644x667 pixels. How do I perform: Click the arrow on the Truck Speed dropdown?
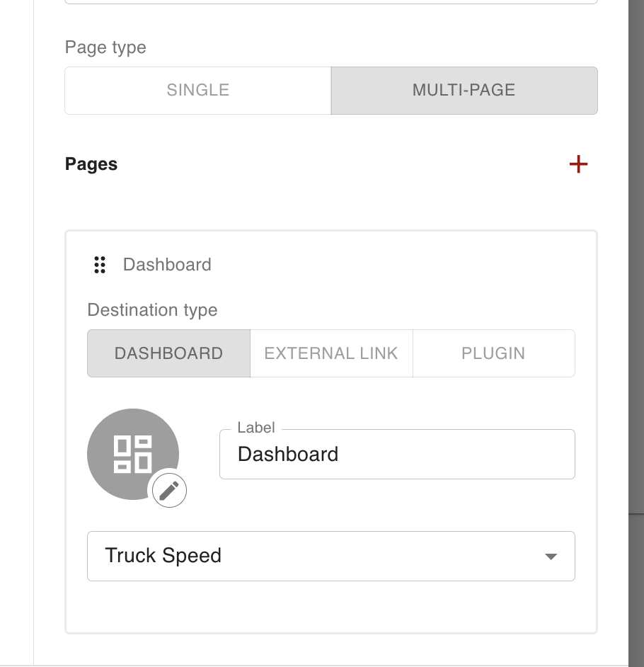551,557
